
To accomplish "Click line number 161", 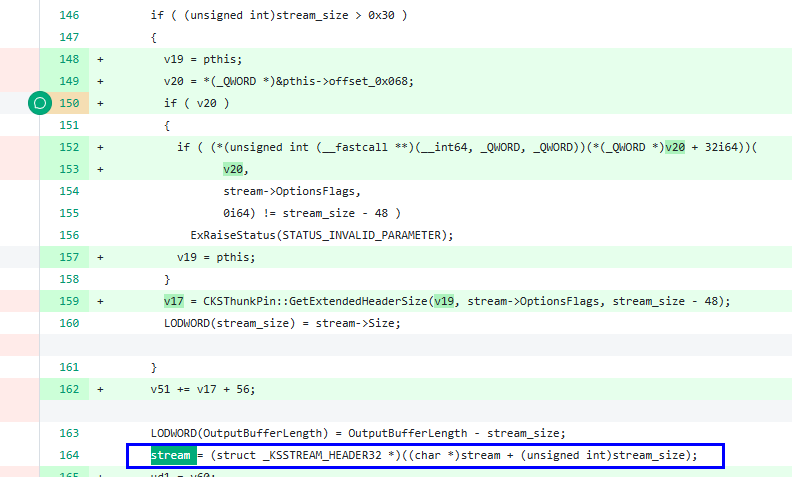I will (69, 367).
